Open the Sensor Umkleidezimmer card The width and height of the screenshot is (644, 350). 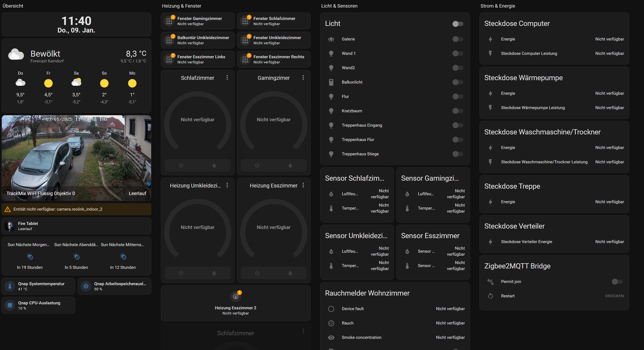click(x=357, y=236)
